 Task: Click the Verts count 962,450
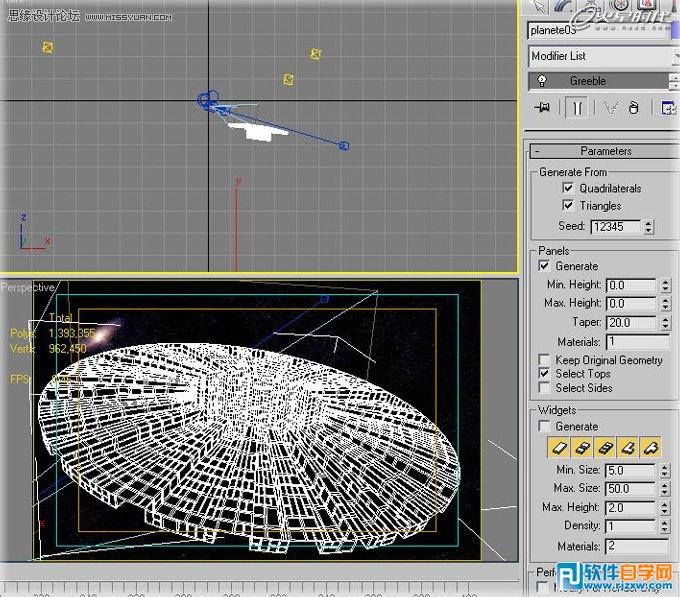pos(67,348)
